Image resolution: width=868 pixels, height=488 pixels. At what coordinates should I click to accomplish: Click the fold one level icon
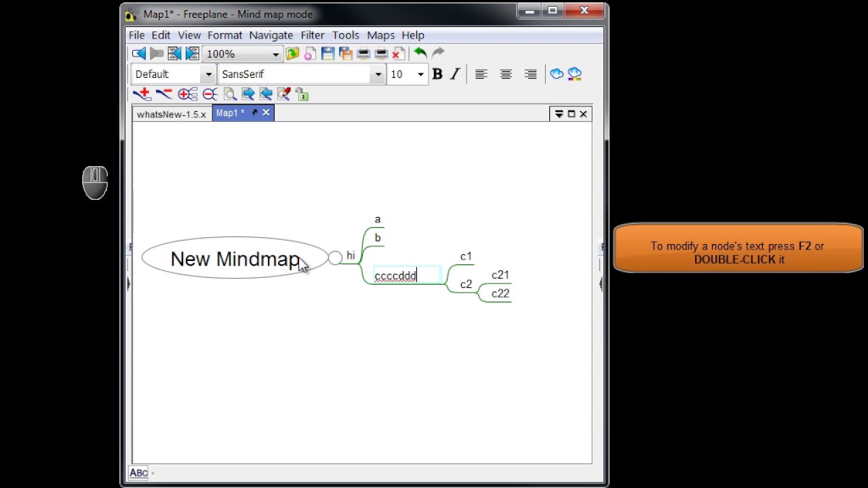(210, 94)
